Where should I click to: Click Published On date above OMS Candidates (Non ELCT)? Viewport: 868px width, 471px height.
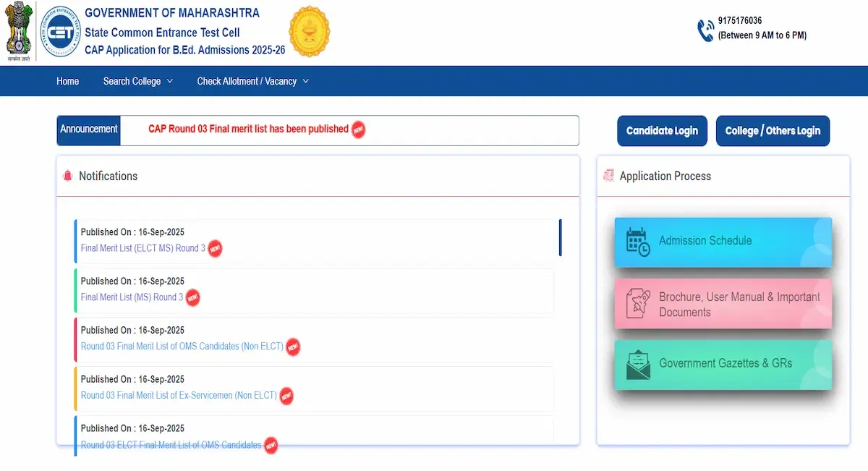pos(132,331)
